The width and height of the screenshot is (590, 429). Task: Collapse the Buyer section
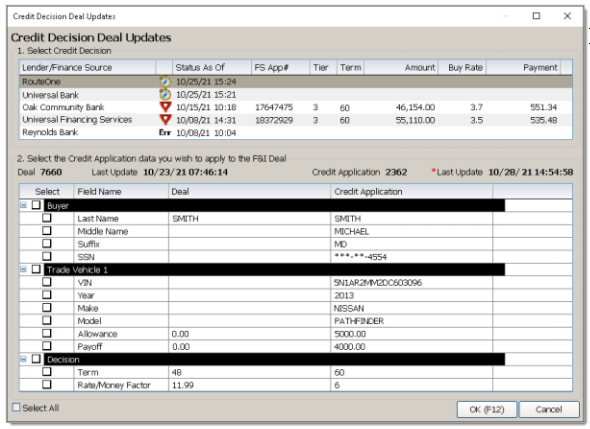[24, 205]
